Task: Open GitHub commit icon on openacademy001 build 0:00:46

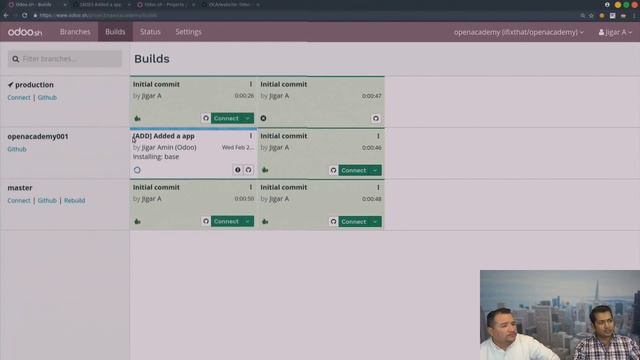Action: pyautogui.click(x=333, y=170)
